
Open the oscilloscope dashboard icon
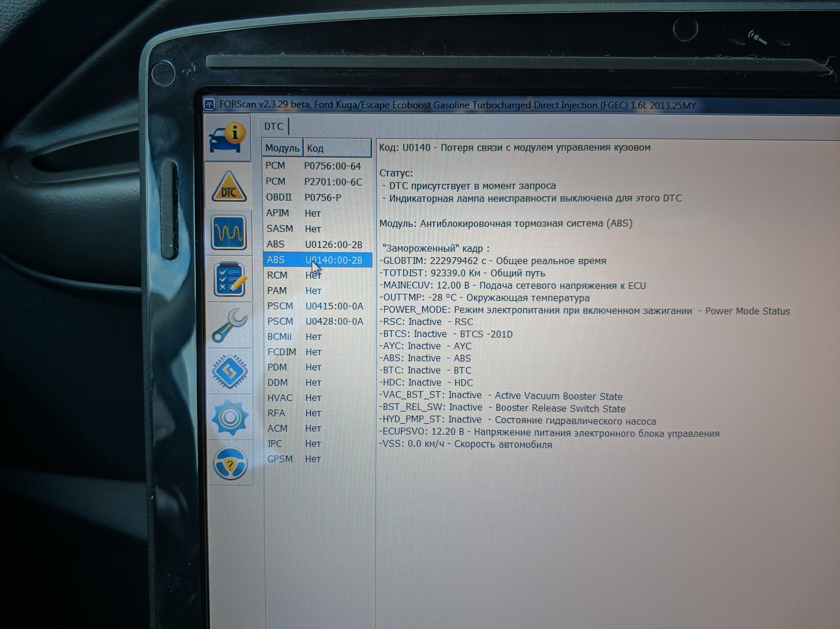point(229,232)
